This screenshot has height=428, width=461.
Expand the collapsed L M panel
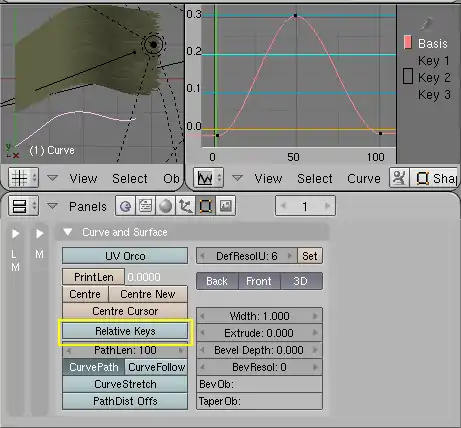coord(15,234)
